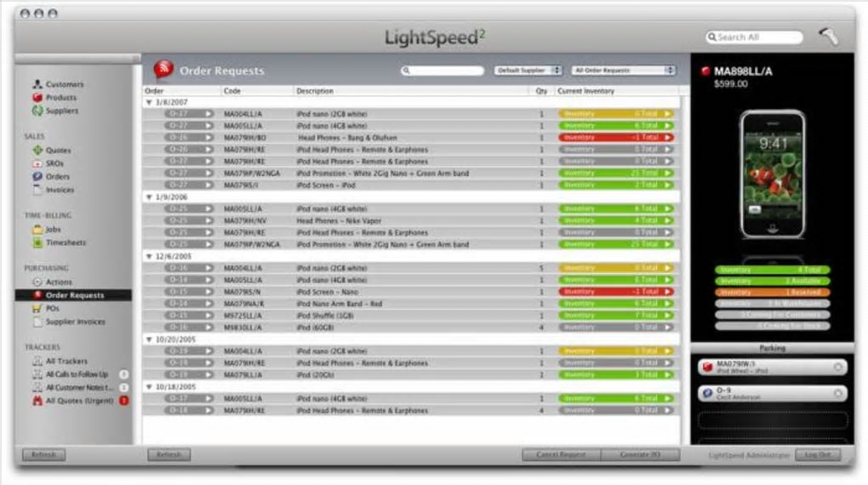Click the Generate PO button
868x485 pixels.
(x=640, y=454)
